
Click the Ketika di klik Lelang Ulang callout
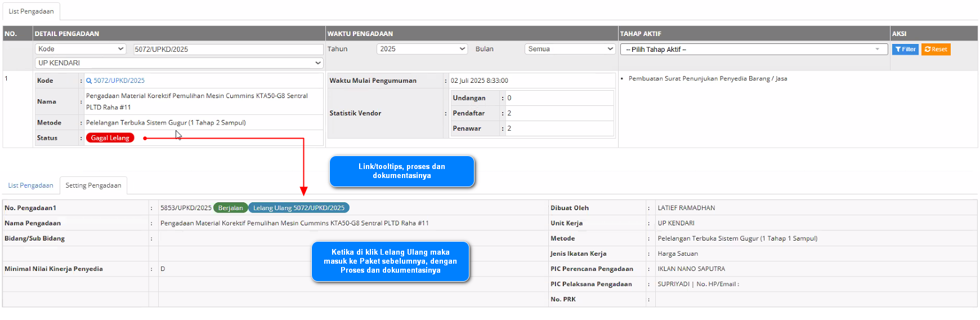[390, 261]
